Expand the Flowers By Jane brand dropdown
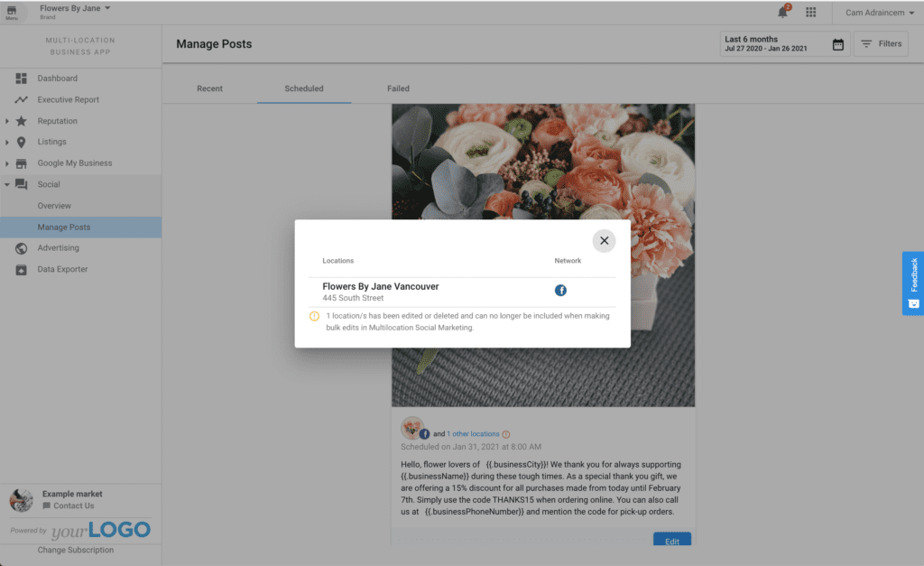This screenshot has width=924, height=566. (107, 8)
